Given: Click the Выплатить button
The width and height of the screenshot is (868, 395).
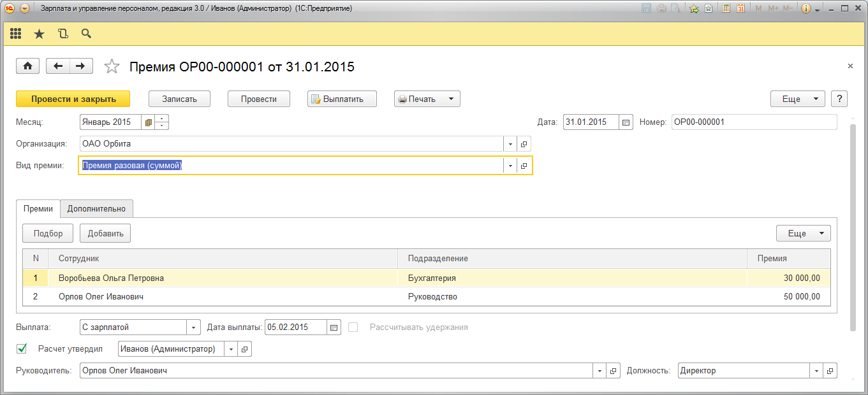Looking at the screenshot, I should tap(342, 99).
